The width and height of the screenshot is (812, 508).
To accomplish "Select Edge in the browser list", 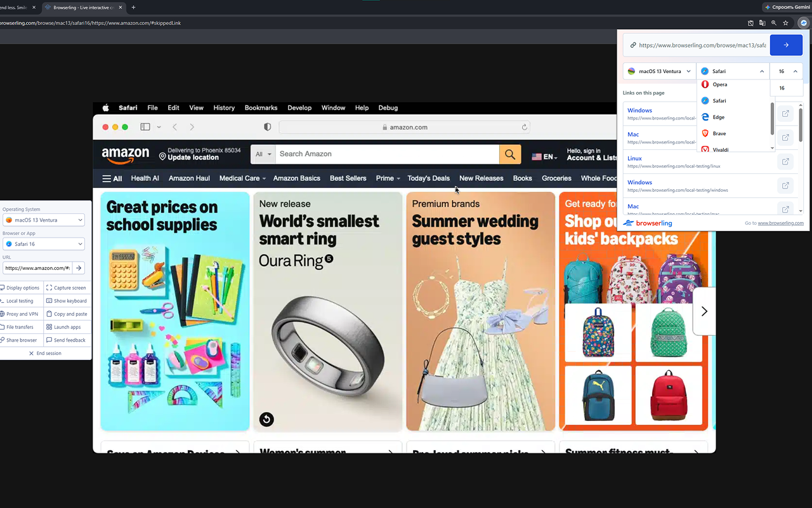I will (733, 117).
